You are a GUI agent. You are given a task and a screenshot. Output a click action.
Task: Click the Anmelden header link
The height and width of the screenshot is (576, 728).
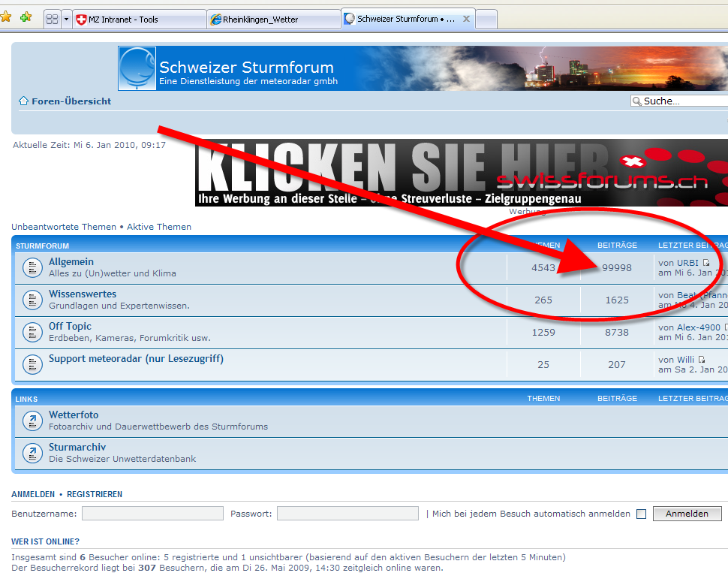click(x=33, y=494)
